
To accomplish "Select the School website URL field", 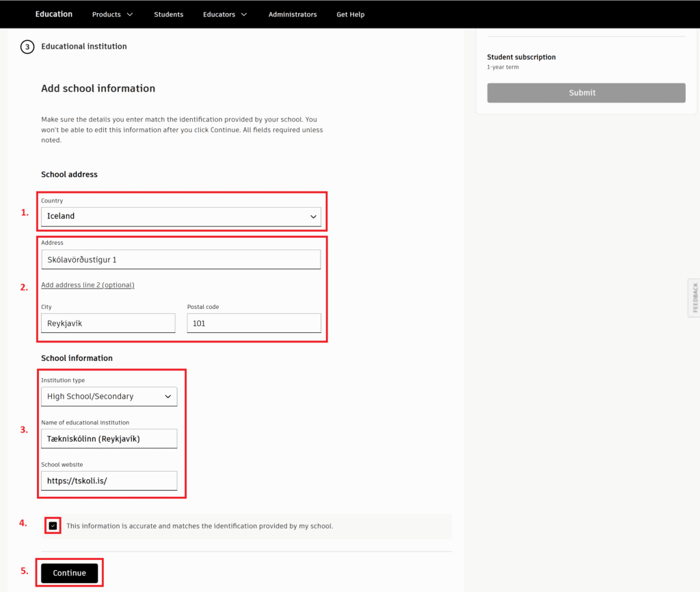I will point(109,481).
